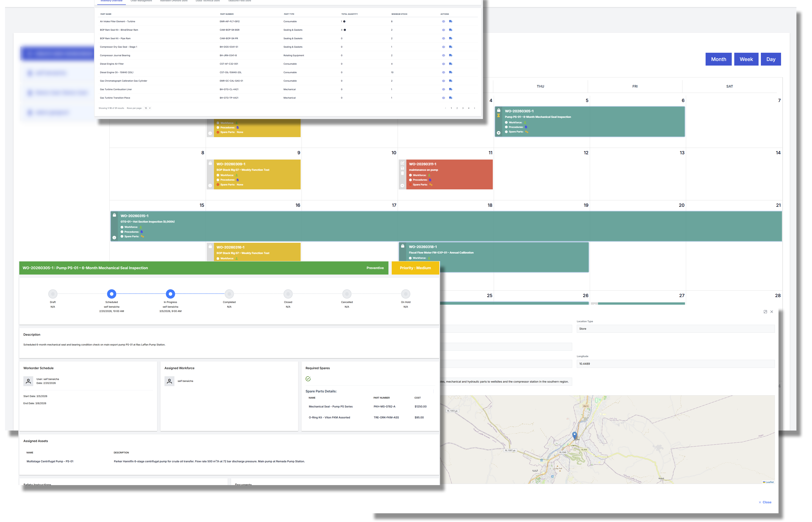This screenshot has width=812, height=522.
Task: Click the blue map marker pin
Action: [574, 435]
